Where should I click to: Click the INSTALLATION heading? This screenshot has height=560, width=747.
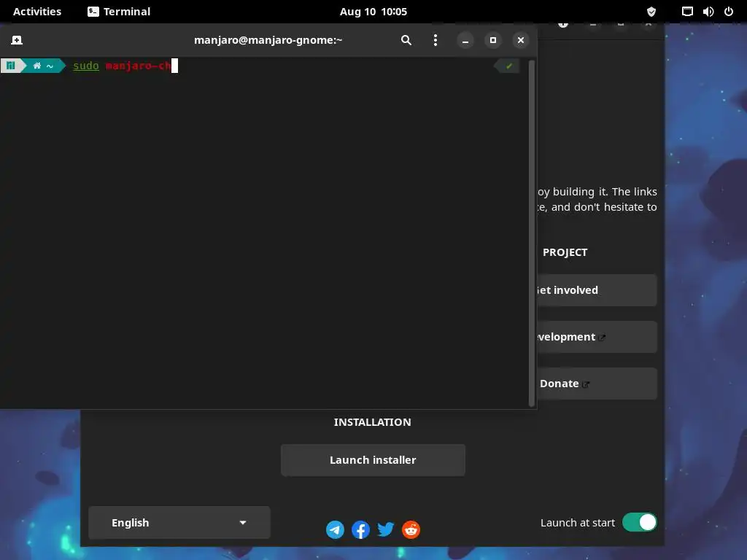tap(373, 422)
